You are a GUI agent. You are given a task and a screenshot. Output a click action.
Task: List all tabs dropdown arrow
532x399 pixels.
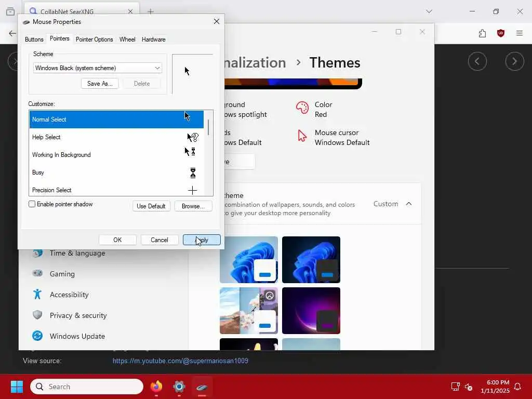(x=429, y=11)
